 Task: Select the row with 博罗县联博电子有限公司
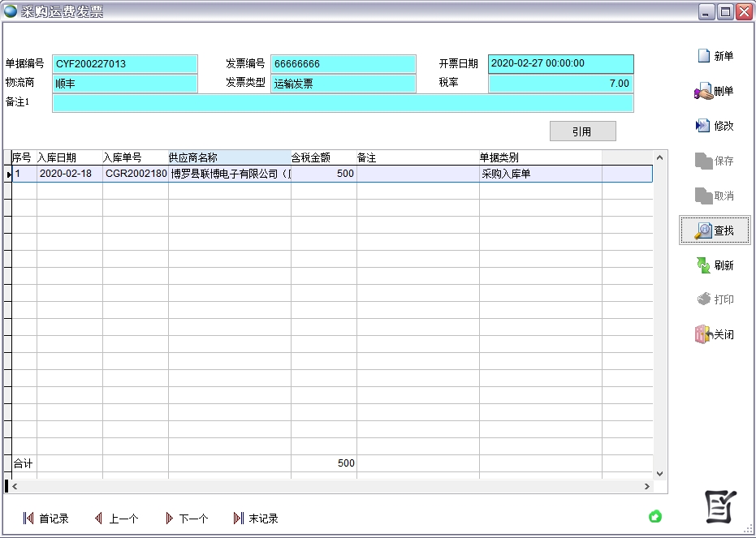click(229, 174)
